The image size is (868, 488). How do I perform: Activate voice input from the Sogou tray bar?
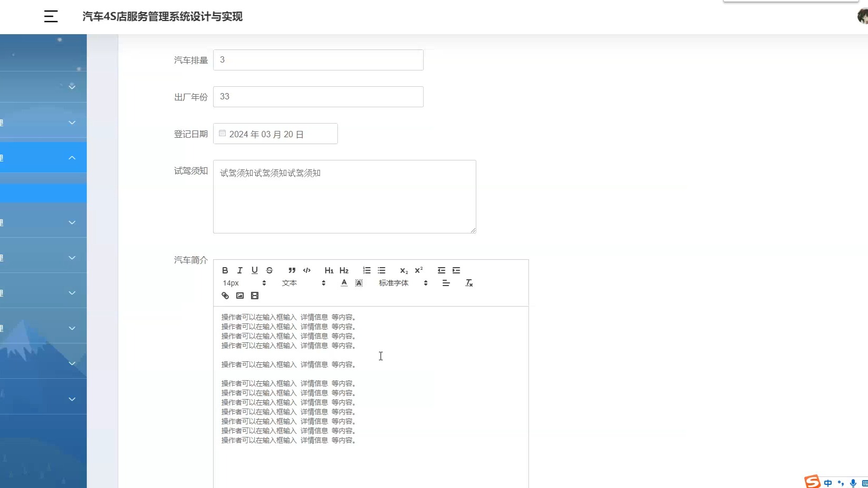click(853, 482)
